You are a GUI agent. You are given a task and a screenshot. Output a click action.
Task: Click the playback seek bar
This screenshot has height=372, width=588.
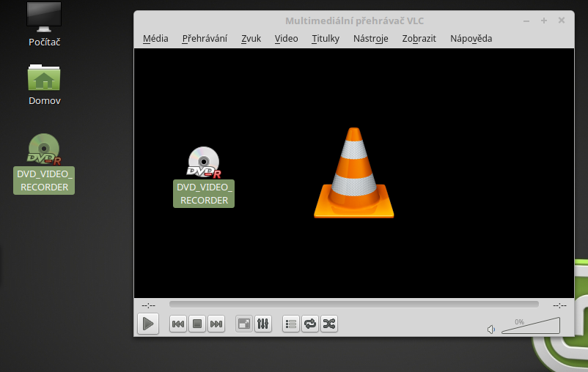[x=353, y=305]
